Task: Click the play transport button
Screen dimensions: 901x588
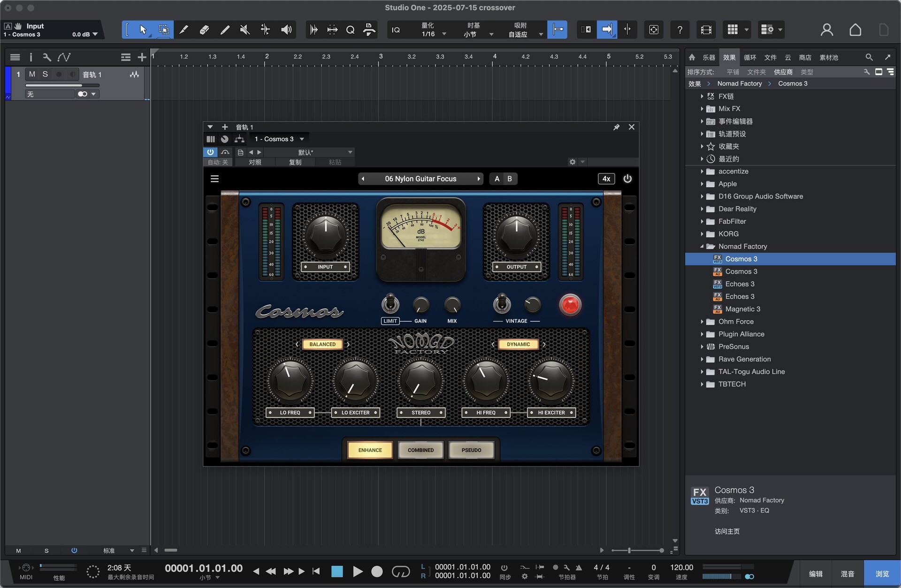Action: click(x=358, y=571)
